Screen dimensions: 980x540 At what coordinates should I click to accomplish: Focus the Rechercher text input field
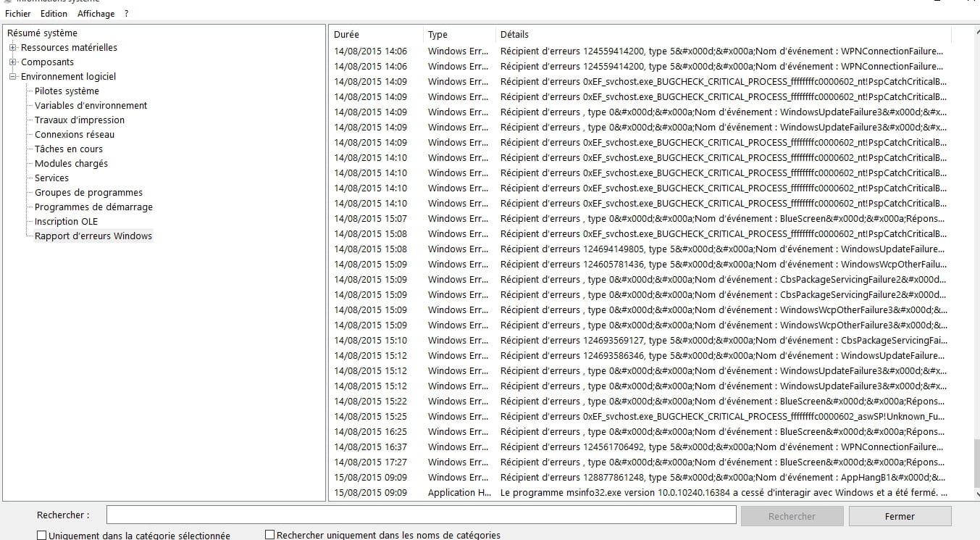[421, 515]
